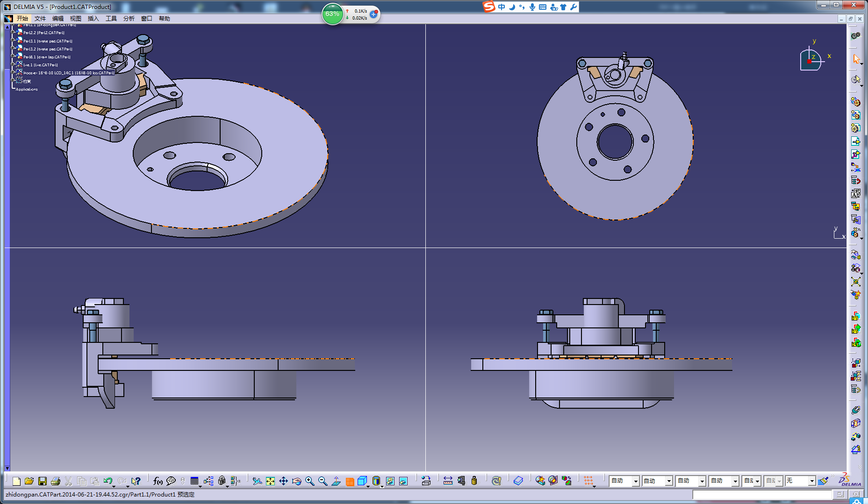This screenshot has width=868, height=504.
Task: Click the Sogou microphone icon
Action: coord(532,7)
